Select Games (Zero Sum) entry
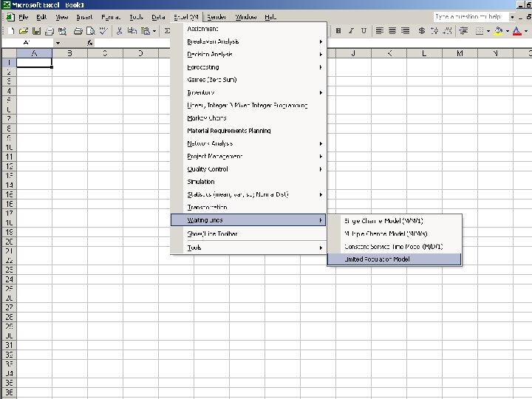Viewport: 532px width, 399px height. coord(248,80)
